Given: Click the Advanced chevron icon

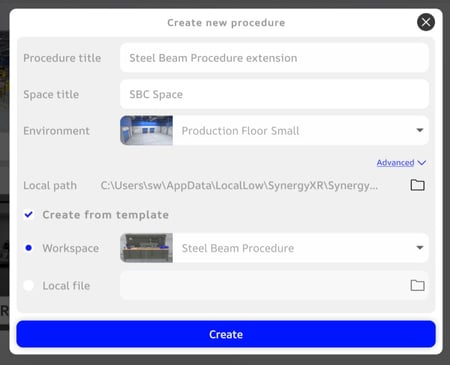Looking at the screenshot, I should 422,163.
